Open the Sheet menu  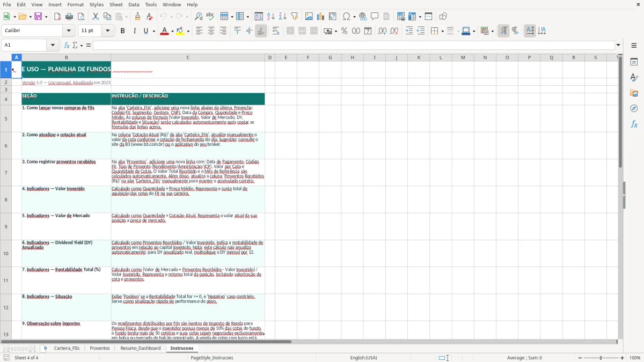click(116, 4)
